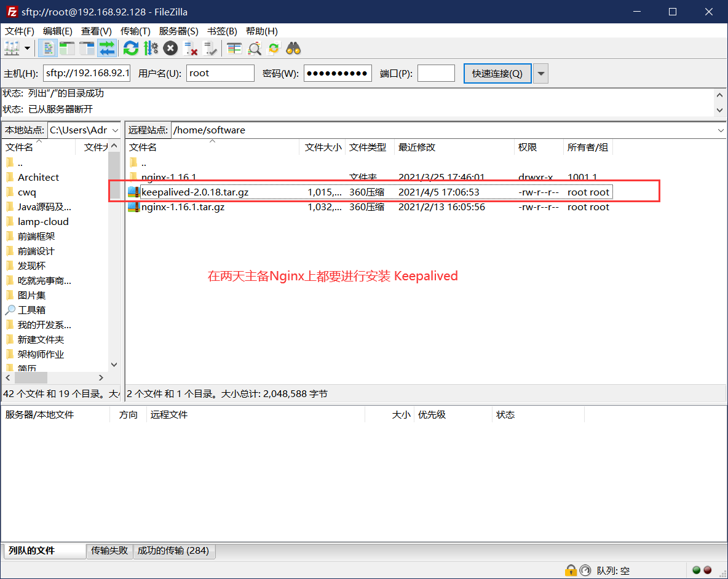Screen dimensions: 728x579
Task: Sort remote list by 权限 column
Action: coord(539,147)
